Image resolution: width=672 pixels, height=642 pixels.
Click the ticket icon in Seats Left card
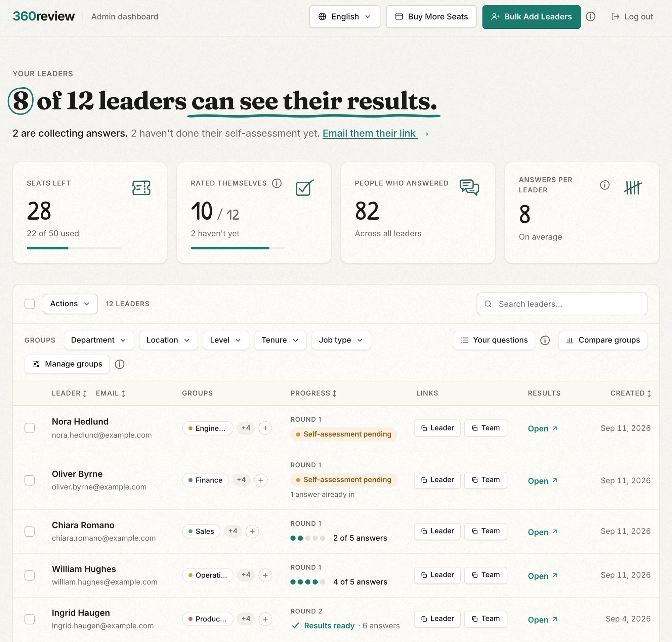[141, 188]
